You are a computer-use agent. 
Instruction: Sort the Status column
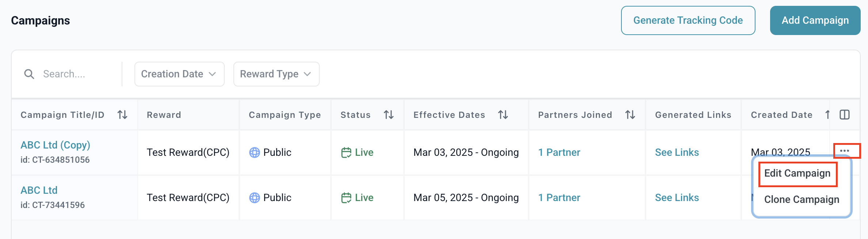click(x=389, y=115)
